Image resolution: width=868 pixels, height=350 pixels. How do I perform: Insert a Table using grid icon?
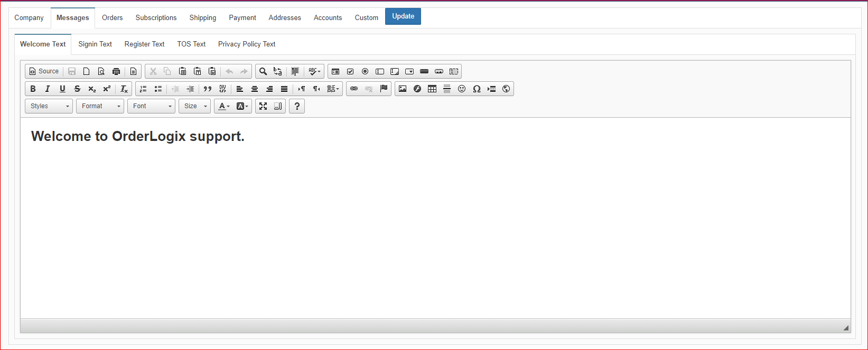(432, 89)
